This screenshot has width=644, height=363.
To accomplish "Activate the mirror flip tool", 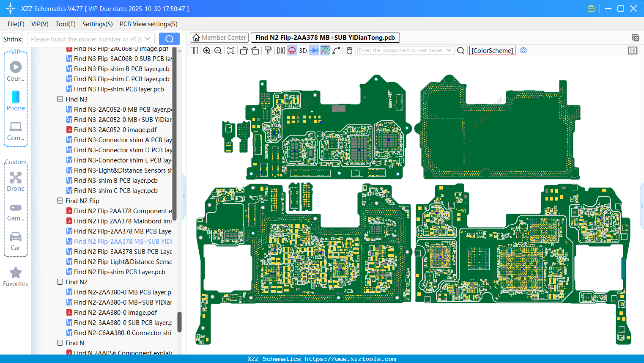I will click(x=281, y=50).
